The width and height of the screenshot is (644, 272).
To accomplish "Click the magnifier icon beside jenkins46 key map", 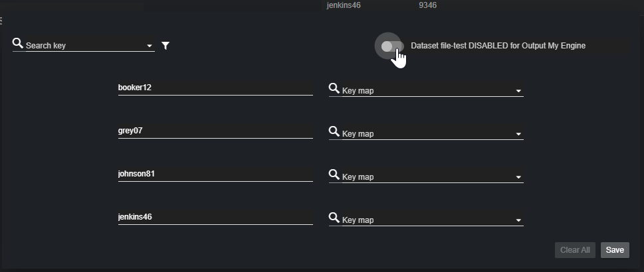I will pos(334,218).
